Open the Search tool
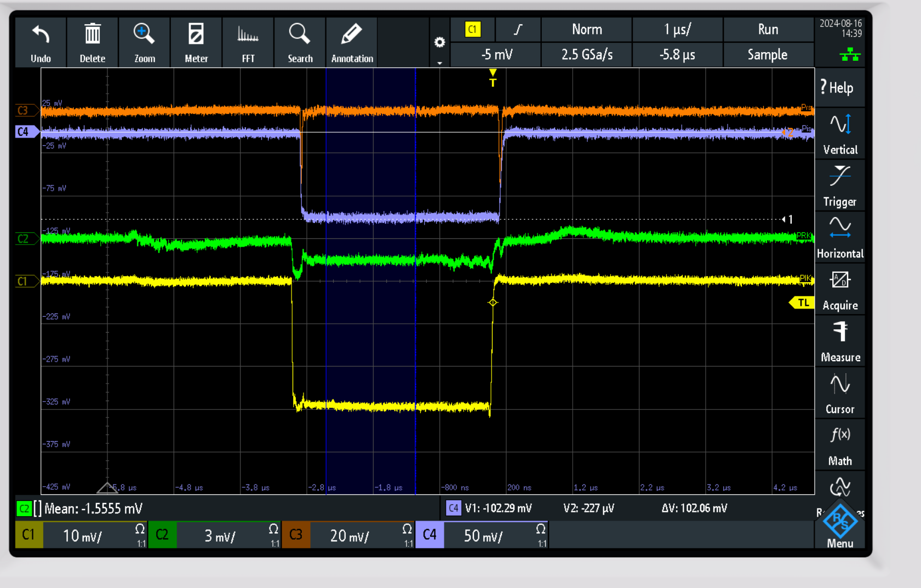The image size is (921, 588). (x=300, y=35)
